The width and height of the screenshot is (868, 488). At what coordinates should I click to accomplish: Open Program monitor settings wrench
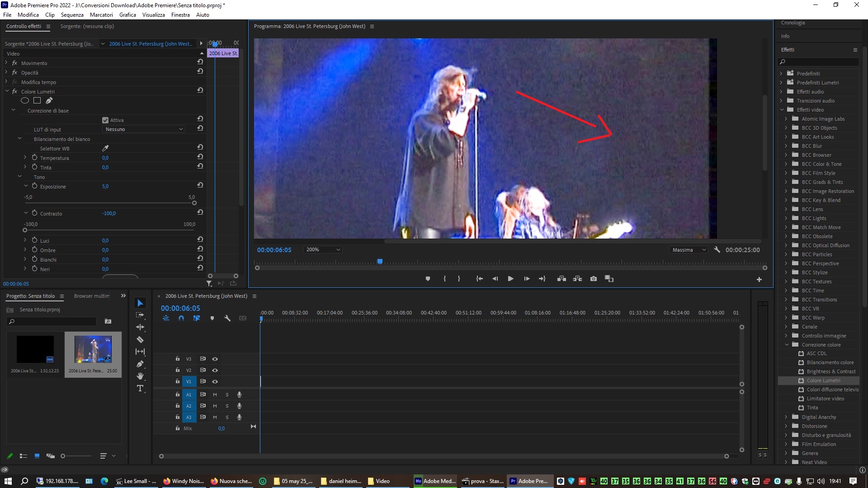(717, 249)
